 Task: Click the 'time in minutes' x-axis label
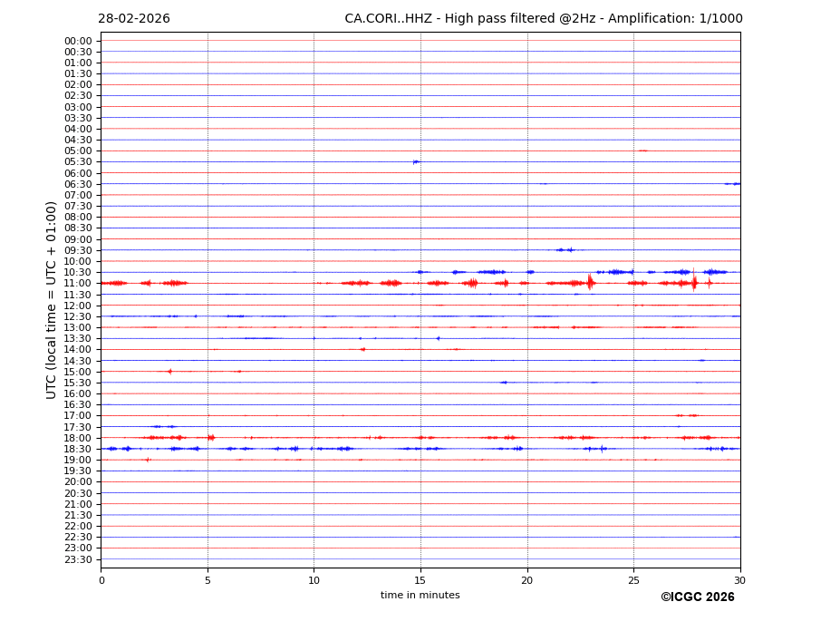coord(420,596)
